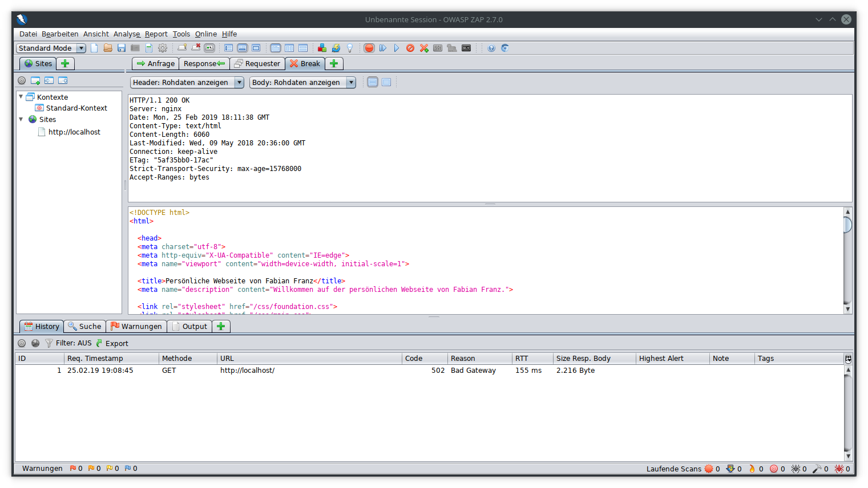
Task: Toggle the history Filter funnel
Action: click(x=49, y=343)
